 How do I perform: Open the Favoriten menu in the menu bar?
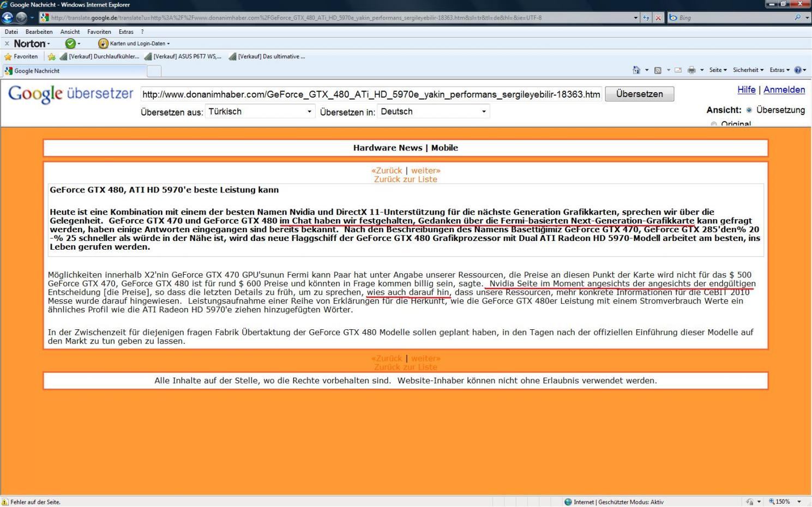[99, 32]
